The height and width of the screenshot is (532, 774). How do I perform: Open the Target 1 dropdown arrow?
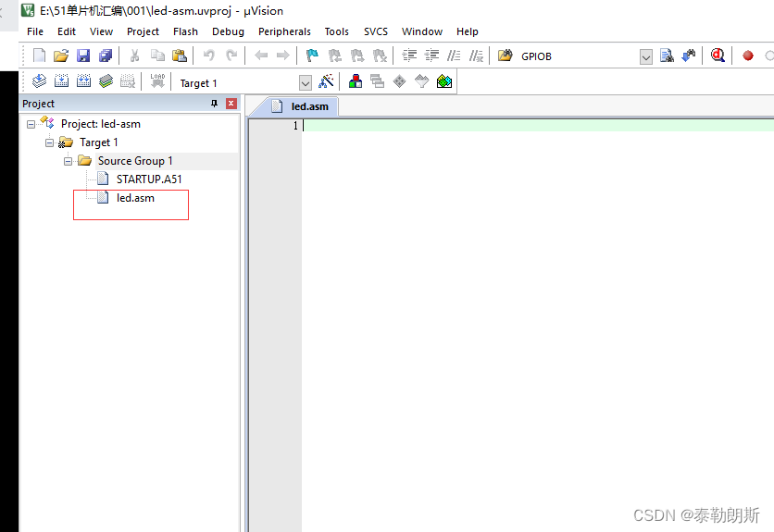tap(306, 83)
